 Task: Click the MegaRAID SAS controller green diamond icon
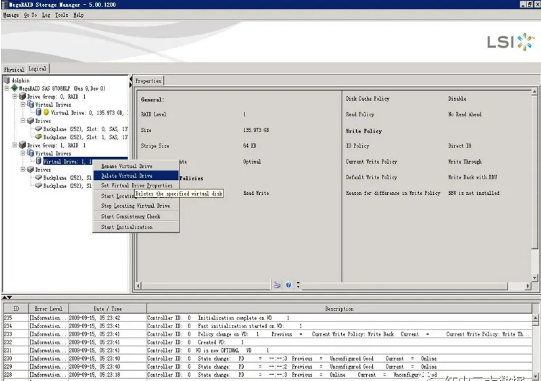(x=14, y=88)
